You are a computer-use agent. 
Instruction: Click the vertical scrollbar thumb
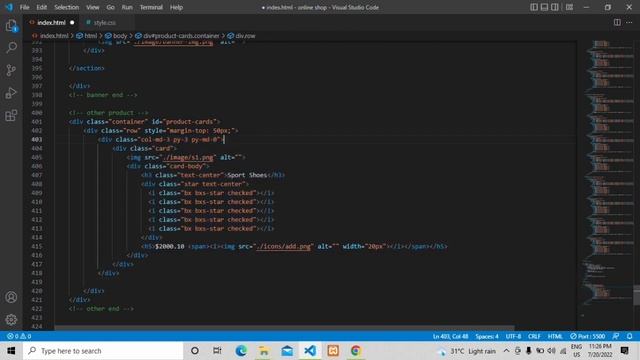coord(637,295)
